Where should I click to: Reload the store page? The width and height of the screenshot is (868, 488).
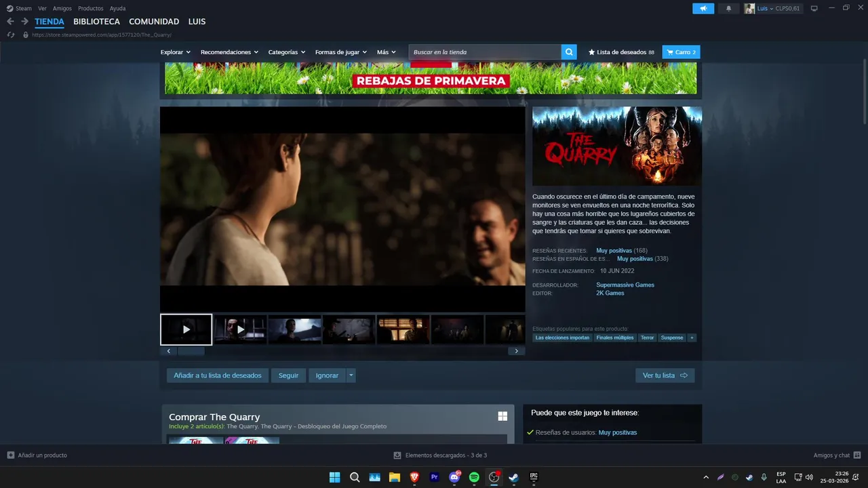(10, 35)
